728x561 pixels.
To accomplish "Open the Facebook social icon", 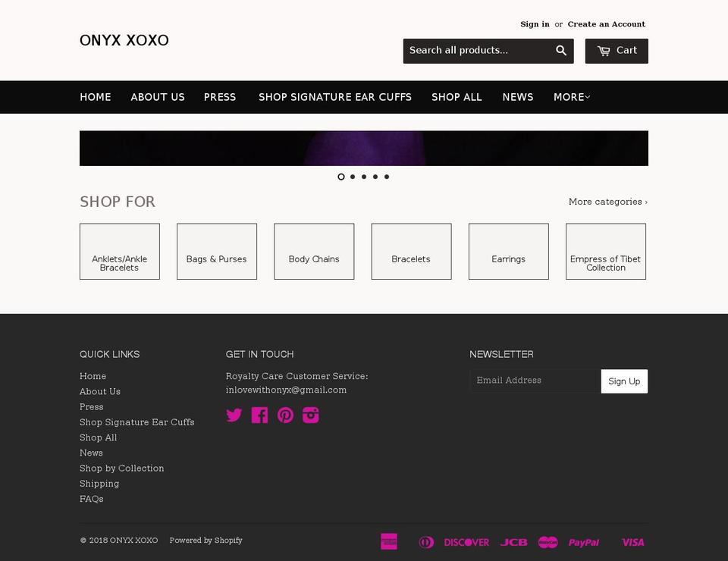I will pyautogui.click(x=259, y=415).
